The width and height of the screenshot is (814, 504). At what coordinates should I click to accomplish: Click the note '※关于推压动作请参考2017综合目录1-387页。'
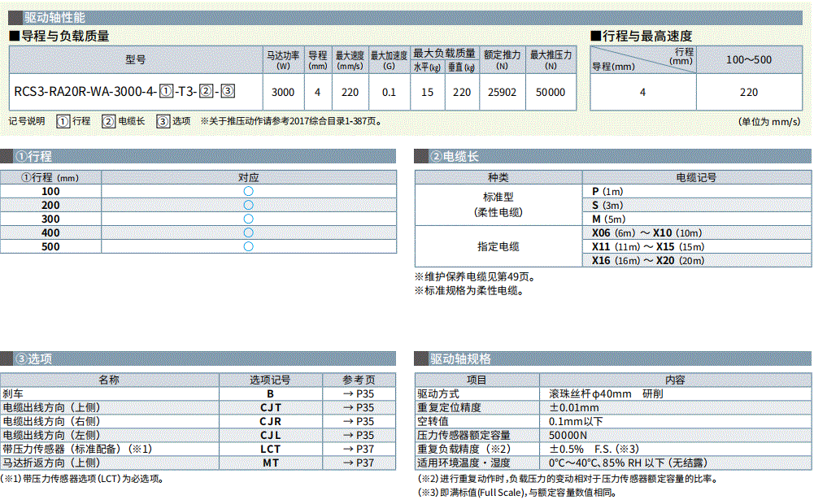tap(292, 121)
